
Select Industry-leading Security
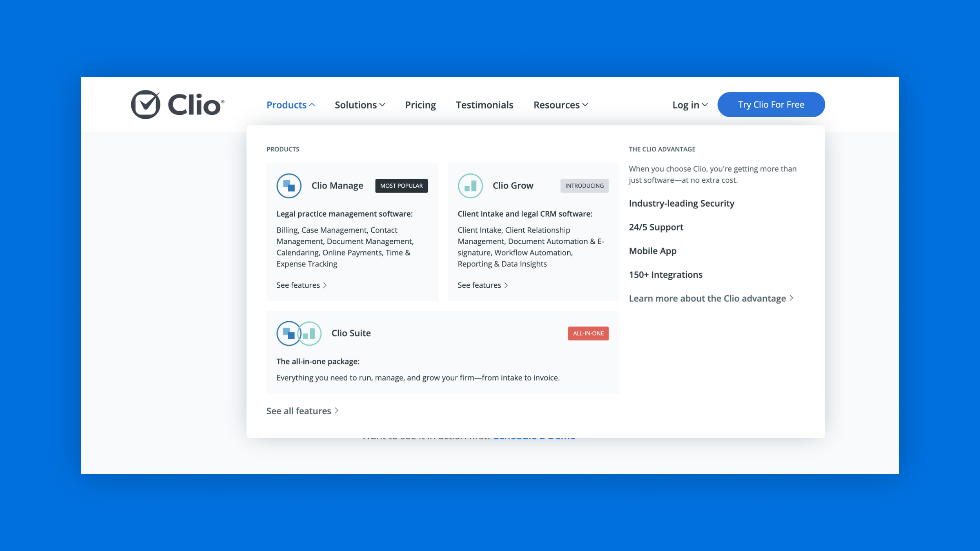pyautogui.click(x=681, y=203)
